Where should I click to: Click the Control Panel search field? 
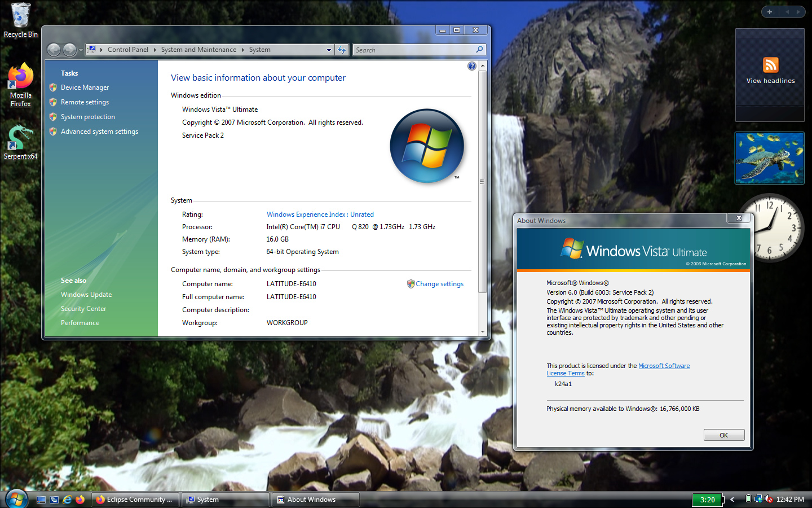pos(413,50)
